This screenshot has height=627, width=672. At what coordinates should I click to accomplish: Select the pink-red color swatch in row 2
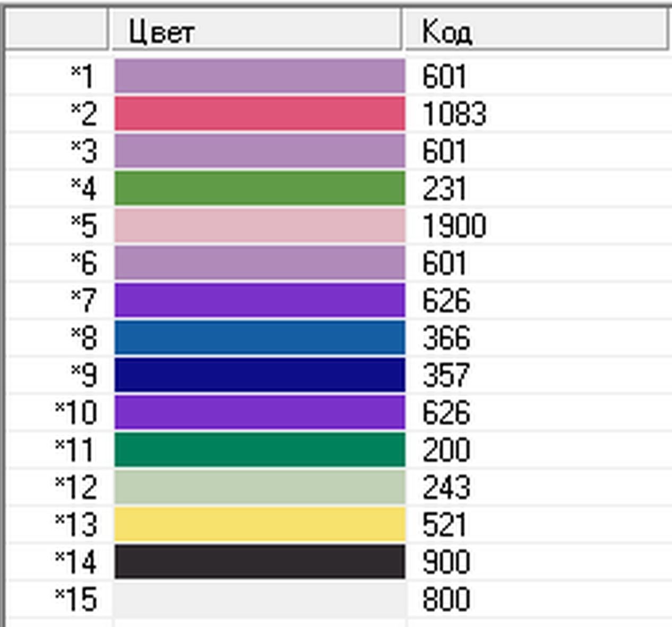click(x=260, y=114)
